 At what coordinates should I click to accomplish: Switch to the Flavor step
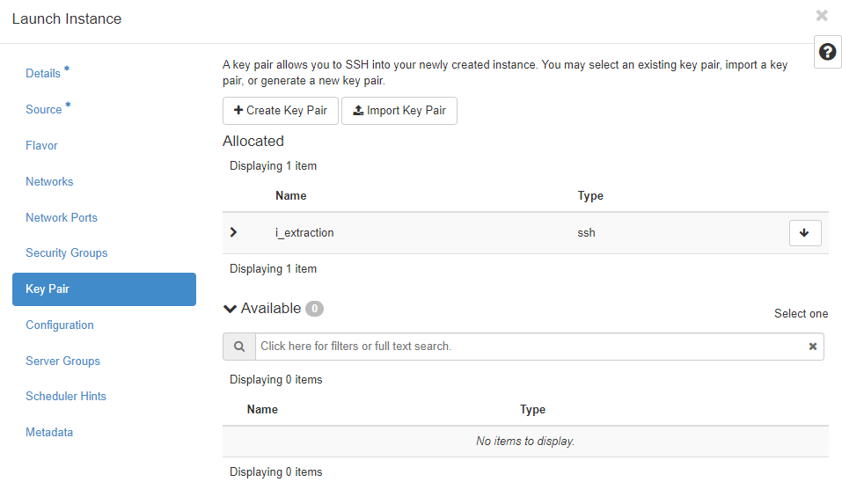[x=41, y=146]
